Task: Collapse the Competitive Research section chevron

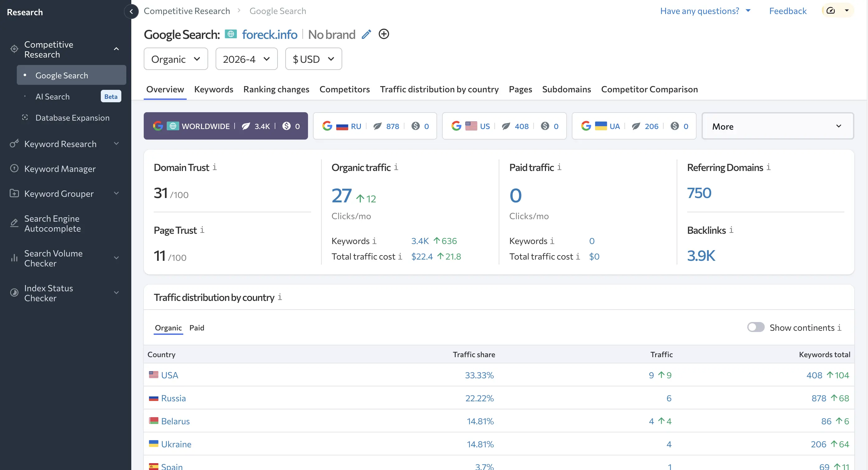Action: (116, 49)
